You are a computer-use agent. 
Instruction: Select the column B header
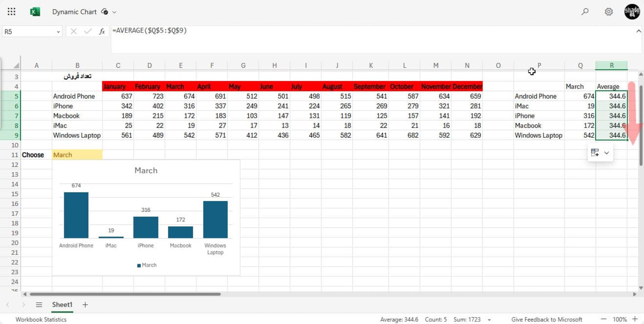click(77, 65)
